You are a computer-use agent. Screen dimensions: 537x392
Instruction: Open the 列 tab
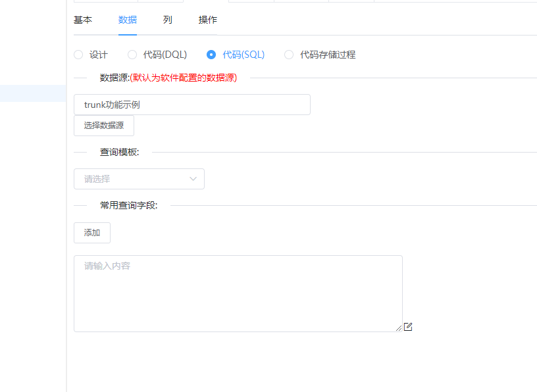click(x=167, y=20)
